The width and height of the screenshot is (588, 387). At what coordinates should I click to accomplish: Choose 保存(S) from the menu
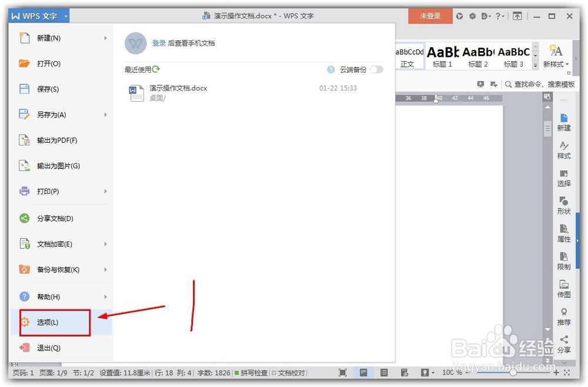[61, 89]
